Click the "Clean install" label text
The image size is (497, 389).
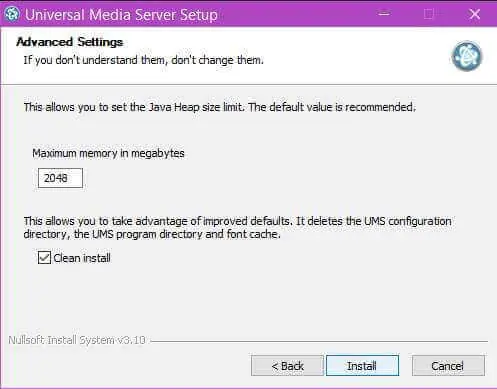pyautogui.click(x=82, y=258)
